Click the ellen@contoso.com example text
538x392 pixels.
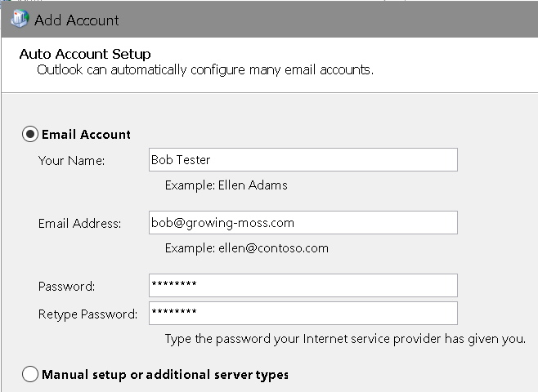273,248
